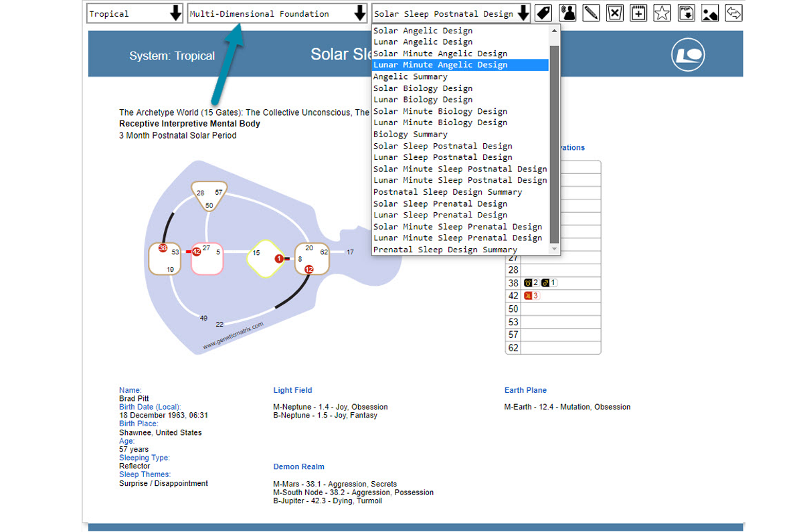Click the star favorite icon
The height and width of the screenshot is (532, 803).
tap(662, 13)
